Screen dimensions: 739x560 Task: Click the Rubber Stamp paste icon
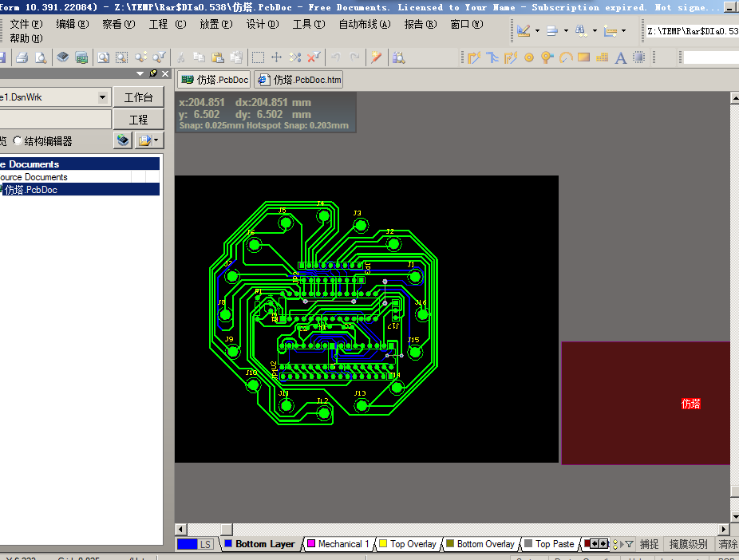[x=236, y=57]
